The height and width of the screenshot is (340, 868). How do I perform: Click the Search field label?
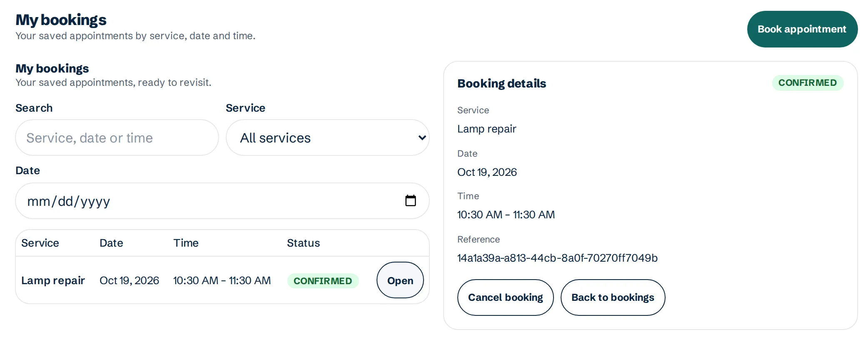coord(34,108)
